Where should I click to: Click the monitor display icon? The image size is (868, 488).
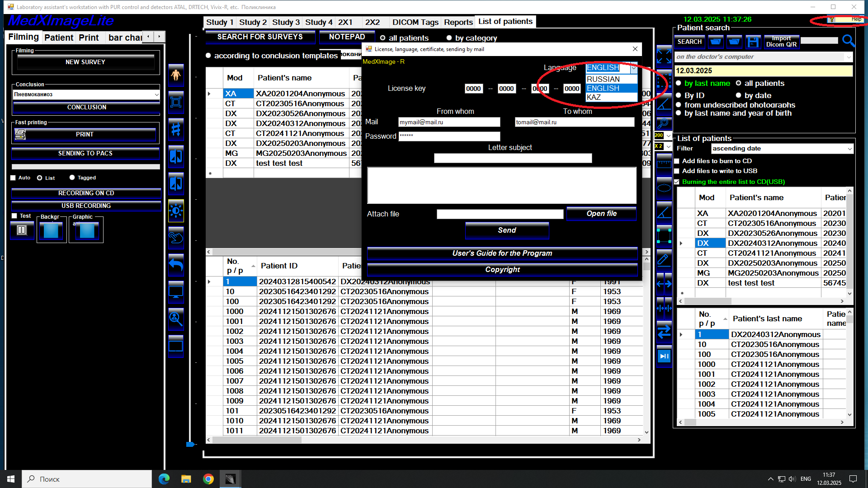[176, 292]
